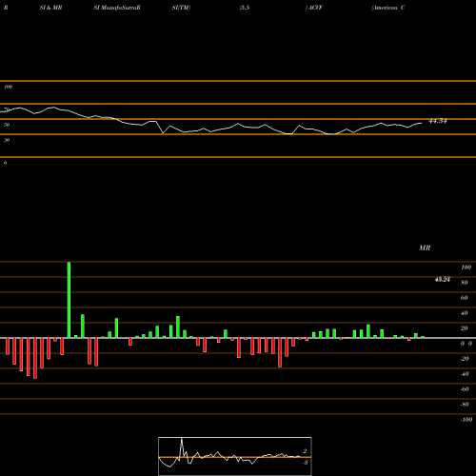Click the MR axis label 60
The width and height of the screenshot is (476, 476).
point(465,298)
